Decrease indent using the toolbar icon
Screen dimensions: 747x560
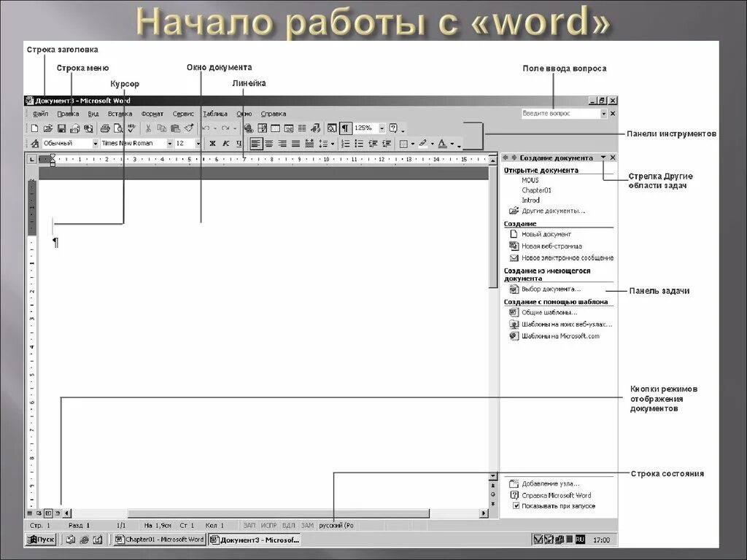373,144
